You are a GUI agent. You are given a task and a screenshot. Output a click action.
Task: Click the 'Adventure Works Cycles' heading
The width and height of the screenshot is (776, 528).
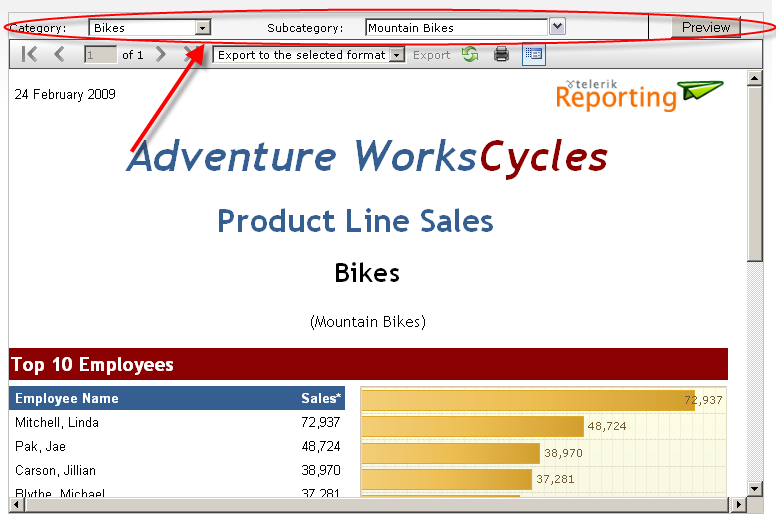pos(367,156)
